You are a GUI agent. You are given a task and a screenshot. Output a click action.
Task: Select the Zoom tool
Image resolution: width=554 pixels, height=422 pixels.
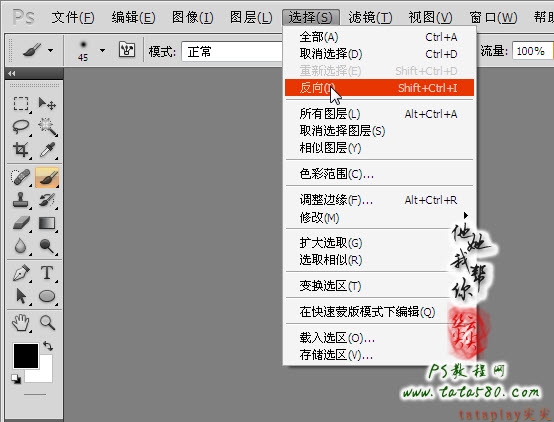tap(47, 323)
